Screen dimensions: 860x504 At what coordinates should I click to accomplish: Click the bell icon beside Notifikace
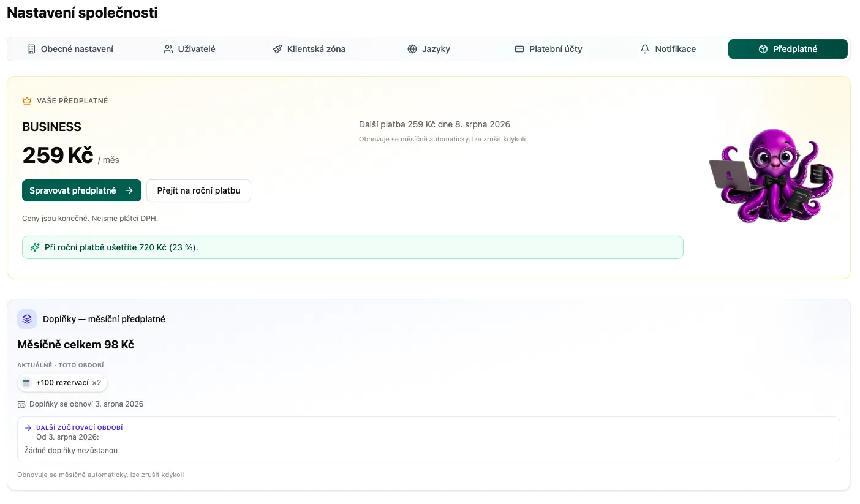(645, 49)
